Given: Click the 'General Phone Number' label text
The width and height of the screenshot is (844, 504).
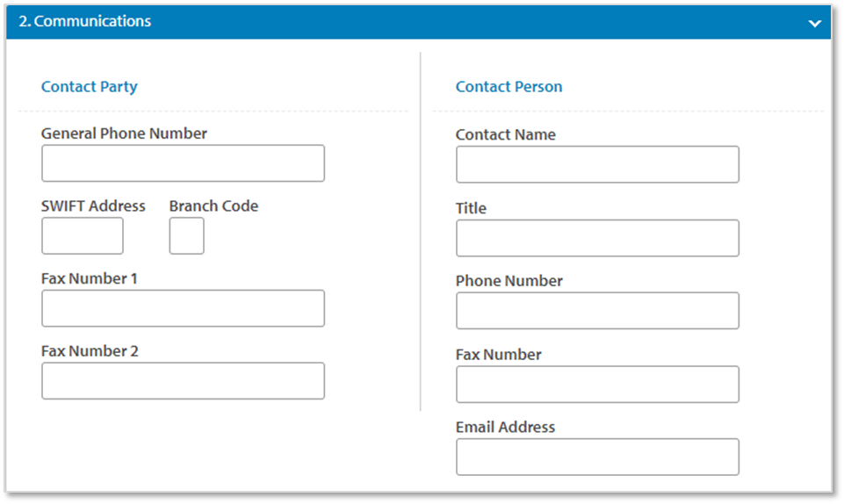Looking at the screenshot, I should pos(124,133).
